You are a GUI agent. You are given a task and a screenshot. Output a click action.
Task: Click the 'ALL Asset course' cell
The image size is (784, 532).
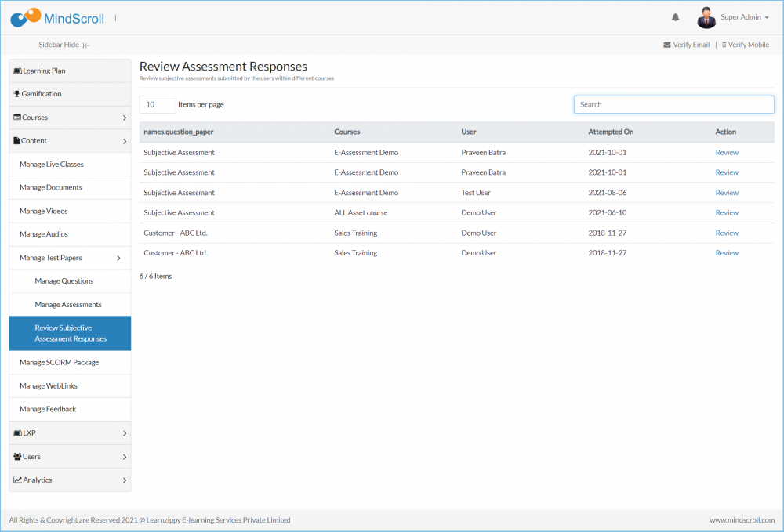click(x=361, y=213)
